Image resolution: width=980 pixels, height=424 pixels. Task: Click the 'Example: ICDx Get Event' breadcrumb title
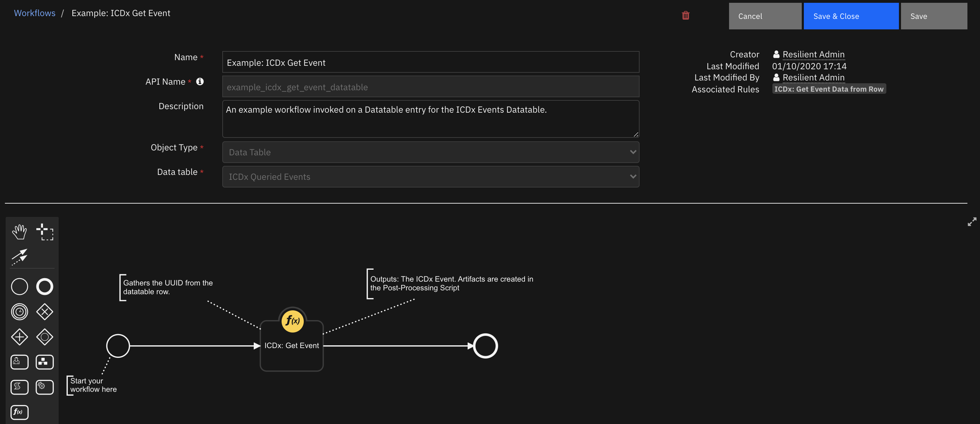tap(121, 13)
